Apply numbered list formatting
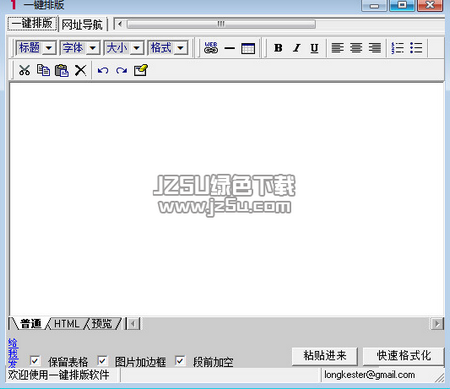Image resolution: width=450 pixels, height=389 pixels. point(398,48)
